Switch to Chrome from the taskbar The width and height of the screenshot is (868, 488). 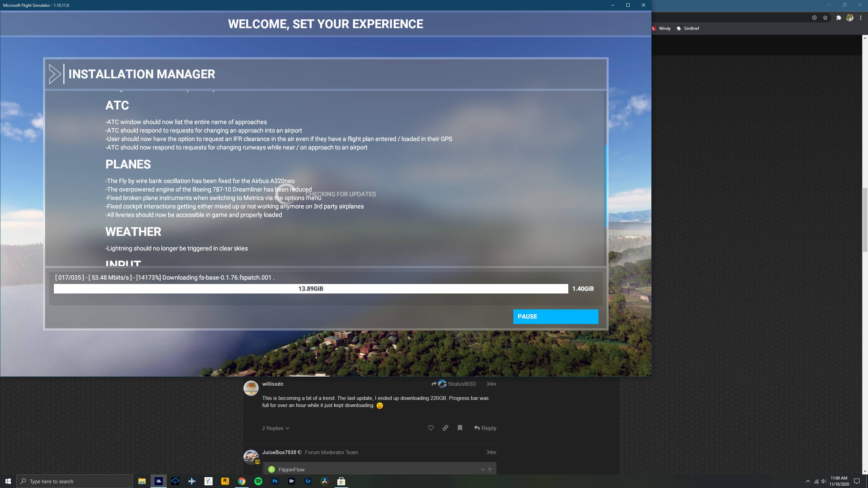241,481
